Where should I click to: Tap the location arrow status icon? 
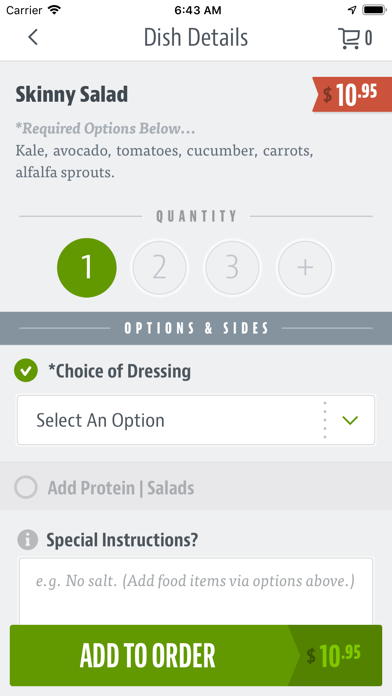[352, 10]
